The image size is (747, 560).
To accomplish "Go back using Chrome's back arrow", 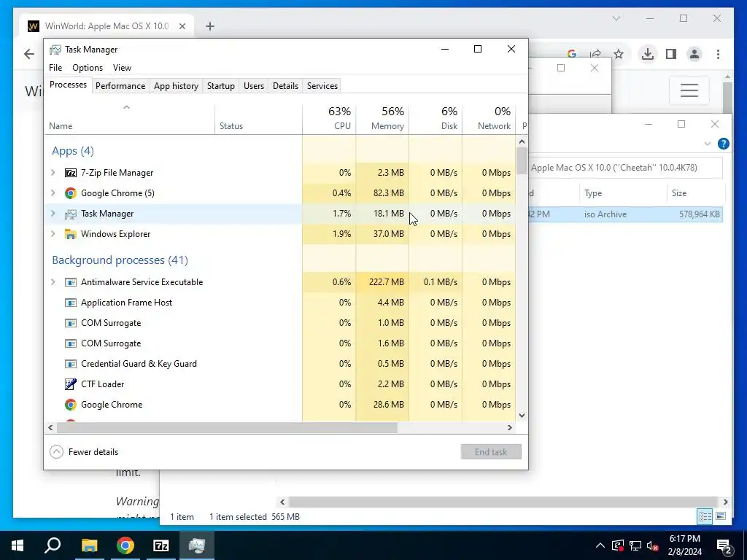I will pos(29,54).
